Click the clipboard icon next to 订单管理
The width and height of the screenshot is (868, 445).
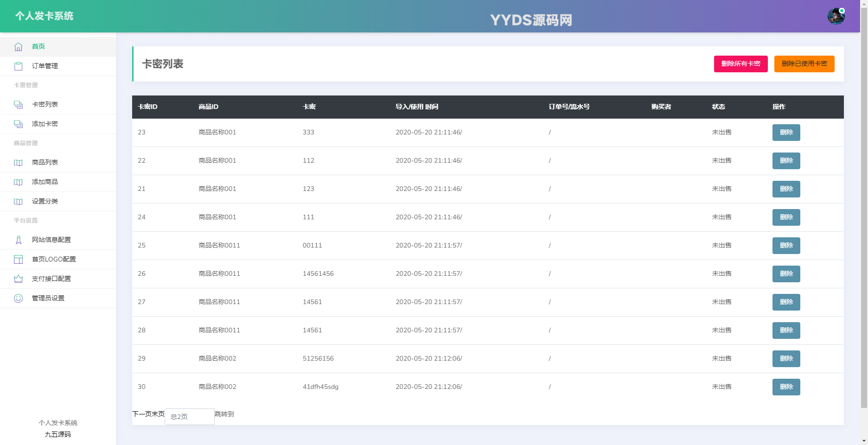tap(18, 66)
